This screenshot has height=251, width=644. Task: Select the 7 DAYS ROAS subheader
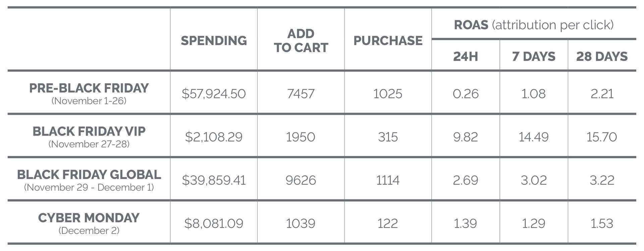[x=533, y=56]
